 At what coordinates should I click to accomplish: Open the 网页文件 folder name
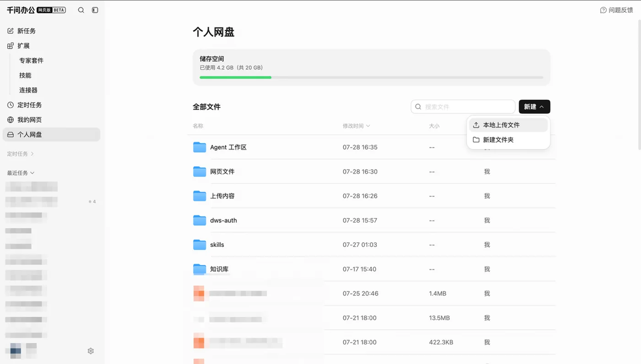tap(223, 171)
